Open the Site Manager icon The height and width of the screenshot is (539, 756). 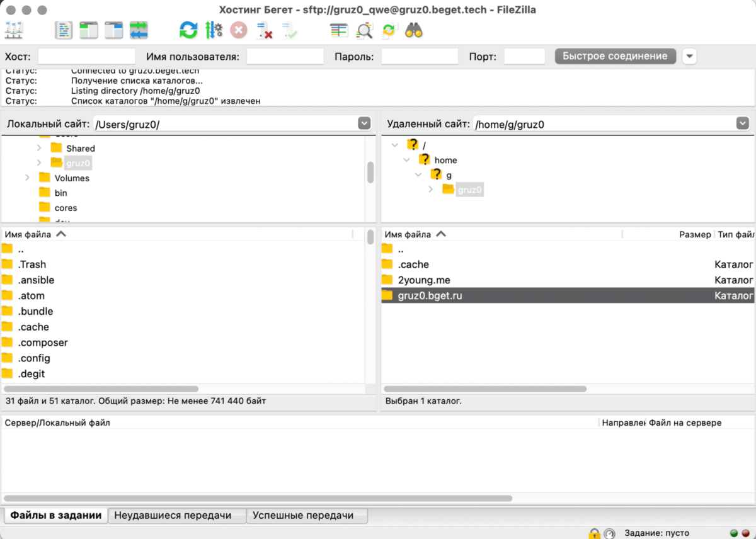[x=14, y=30]
